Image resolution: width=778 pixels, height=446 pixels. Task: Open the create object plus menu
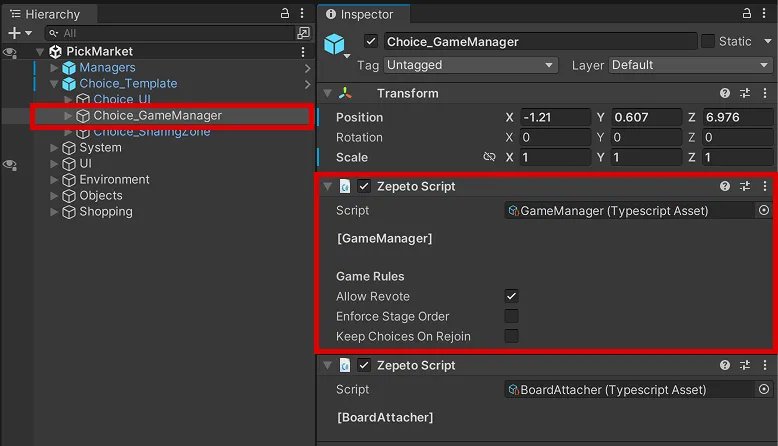point(20,33)
